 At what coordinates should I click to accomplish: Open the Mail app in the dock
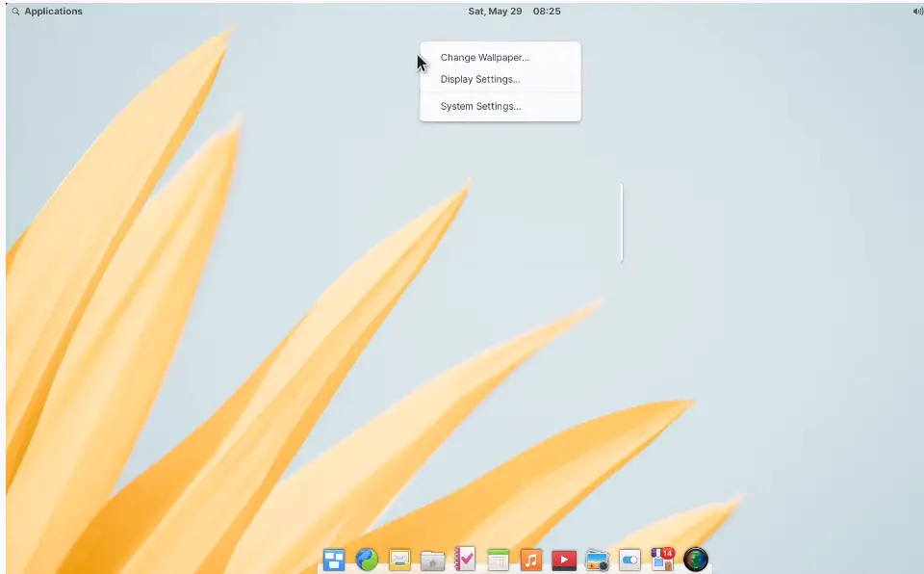coord(399,560)
